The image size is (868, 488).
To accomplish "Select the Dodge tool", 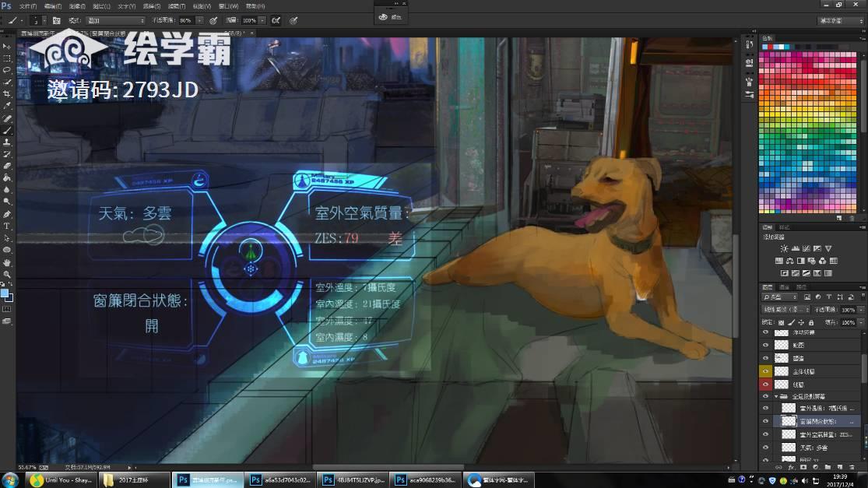I will [x=7, y=202].
